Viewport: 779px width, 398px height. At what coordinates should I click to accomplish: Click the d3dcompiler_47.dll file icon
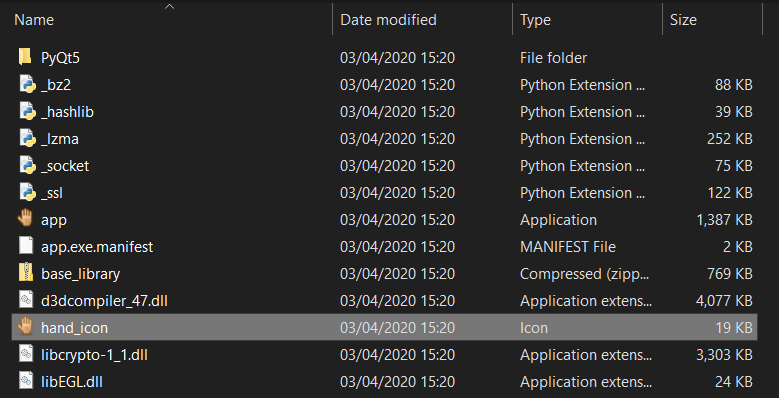(25, 300)
